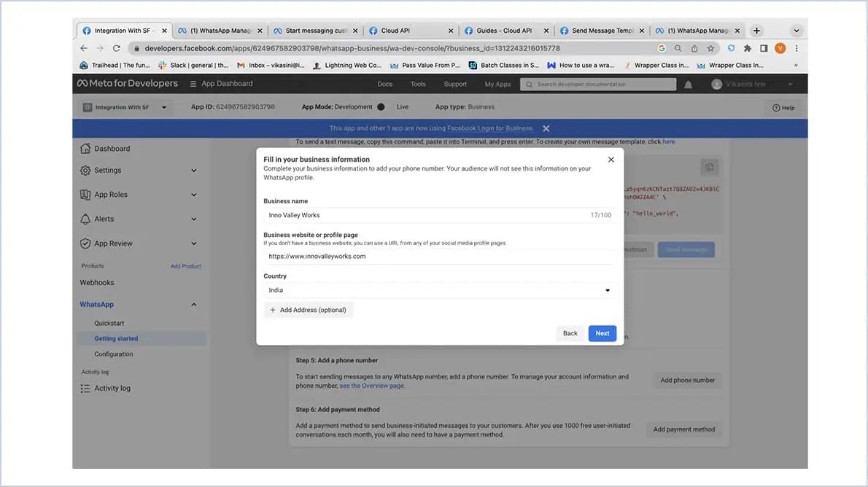Click the zoom magnifier in address bar
The width and height of the screenshot is (868, 487).
(x=678, y=48)
